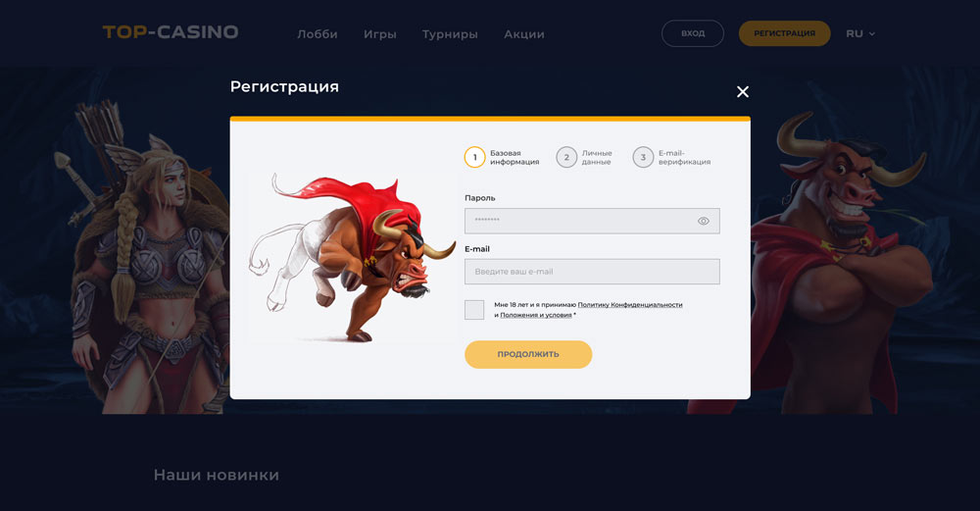Go to the Игры menu item

pyautogui.click(x=380, y=34)
